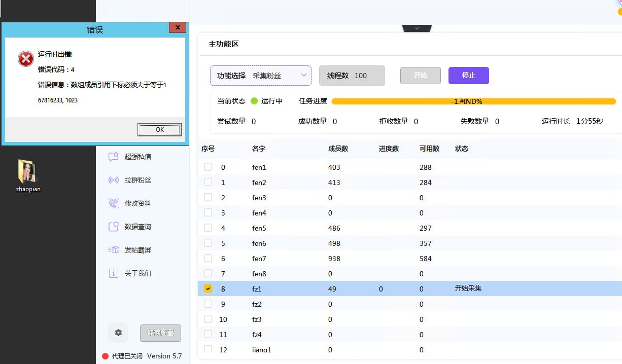The height and width of the screenshot is (364, 622).
Task: Expand the collapsed top panel chevron
Action: pyautogui.click(x=417, y=28)
